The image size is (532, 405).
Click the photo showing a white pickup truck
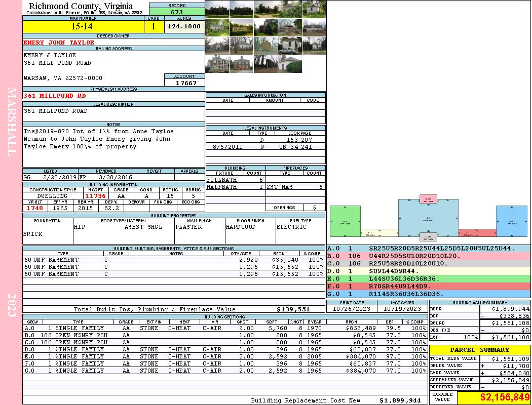pos(290,46)
